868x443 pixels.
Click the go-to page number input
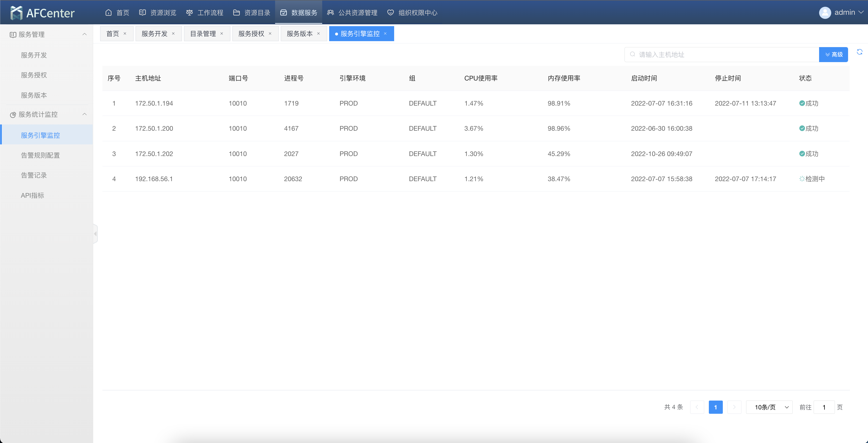point(824,407)
